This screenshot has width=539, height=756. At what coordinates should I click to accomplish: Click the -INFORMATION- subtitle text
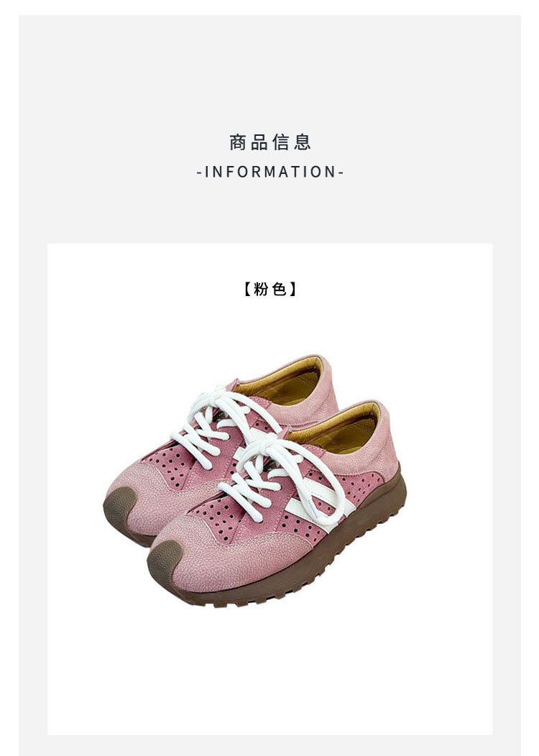(x=270, y=172)
